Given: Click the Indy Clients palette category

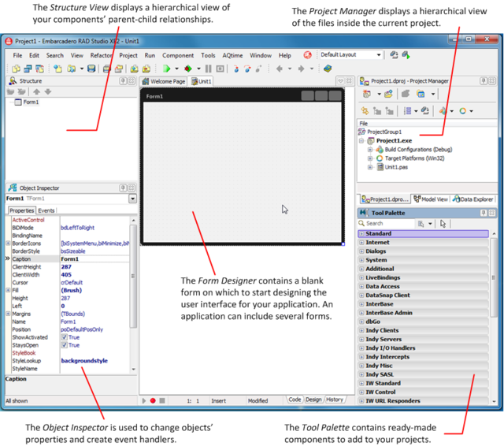Looking at the screenshot, I should [x=423, y=331].
